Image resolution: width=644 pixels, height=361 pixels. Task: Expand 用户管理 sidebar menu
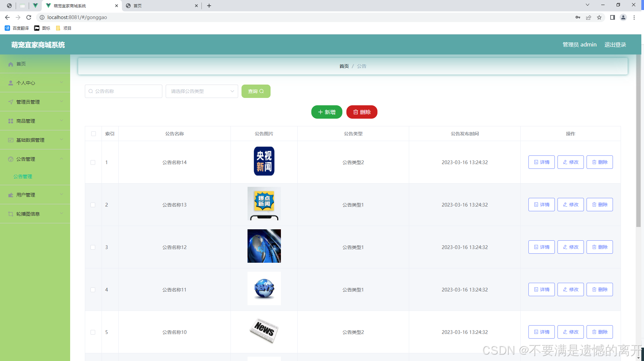35,195
